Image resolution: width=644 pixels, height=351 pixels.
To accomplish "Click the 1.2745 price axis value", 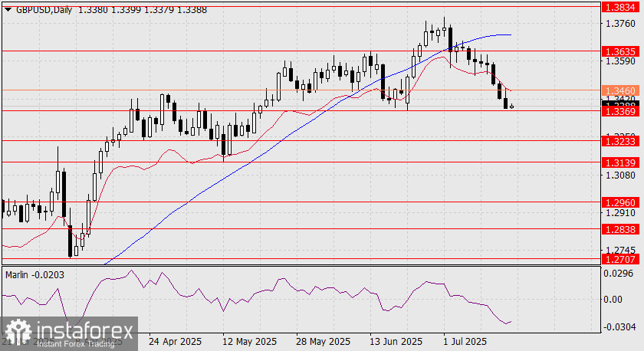I will pos(620,250).
